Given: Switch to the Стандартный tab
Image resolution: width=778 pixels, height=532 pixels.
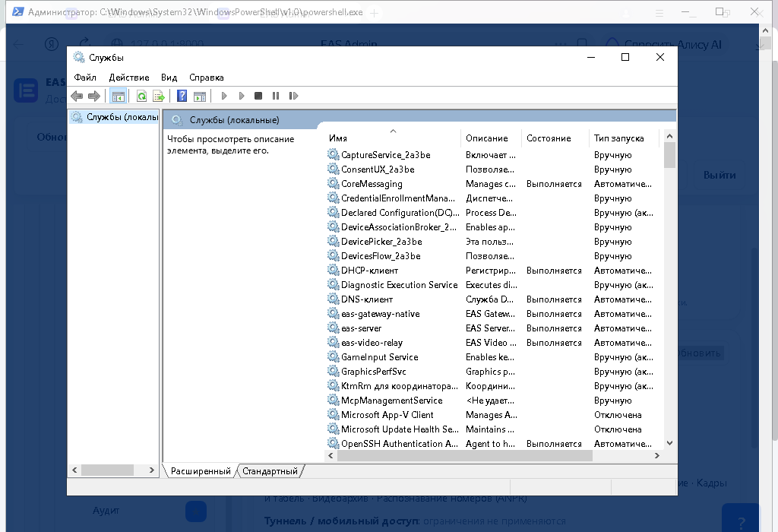Looking at the screenshot, I should [x=270, y=471].
